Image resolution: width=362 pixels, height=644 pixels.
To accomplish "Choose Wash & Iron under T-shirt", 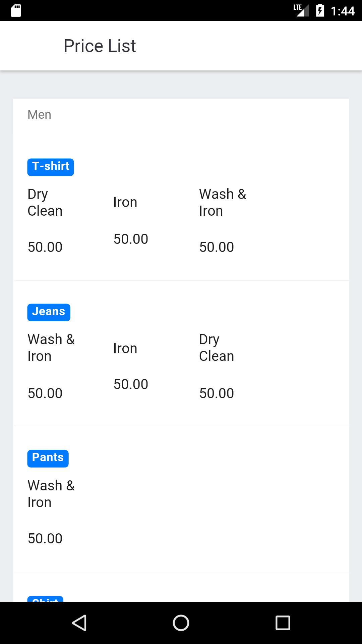I will (223, 203).
